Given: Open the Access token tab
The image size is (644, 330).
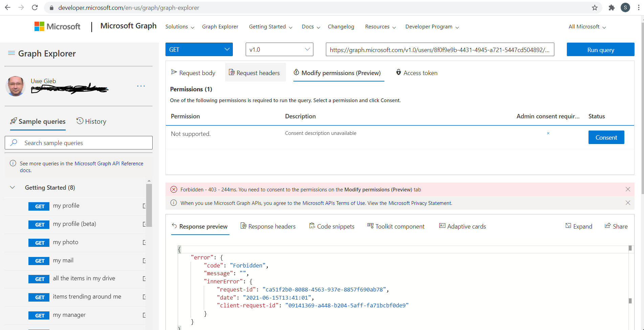Looking at the screenshot, I should click(417, 73).
